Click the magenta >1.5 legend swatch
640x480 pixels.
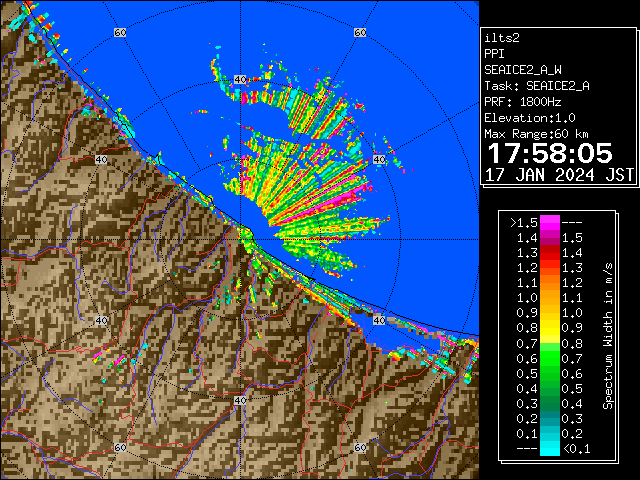[549, 223]
